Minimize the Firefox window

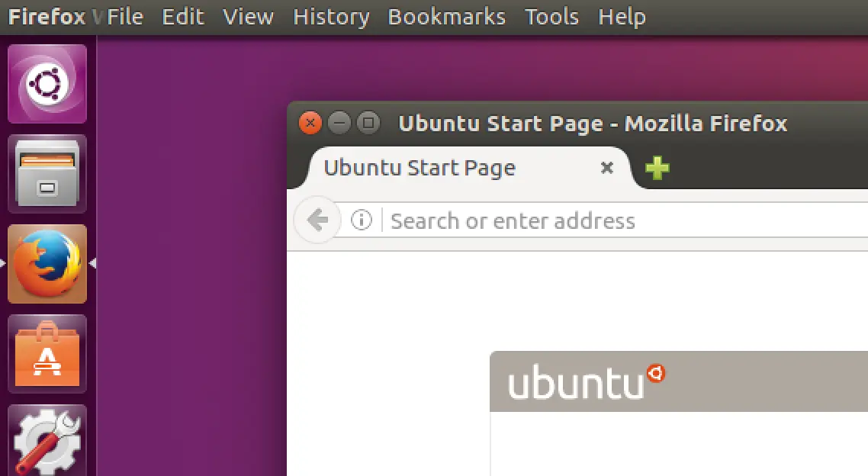(x=339, y=122)
